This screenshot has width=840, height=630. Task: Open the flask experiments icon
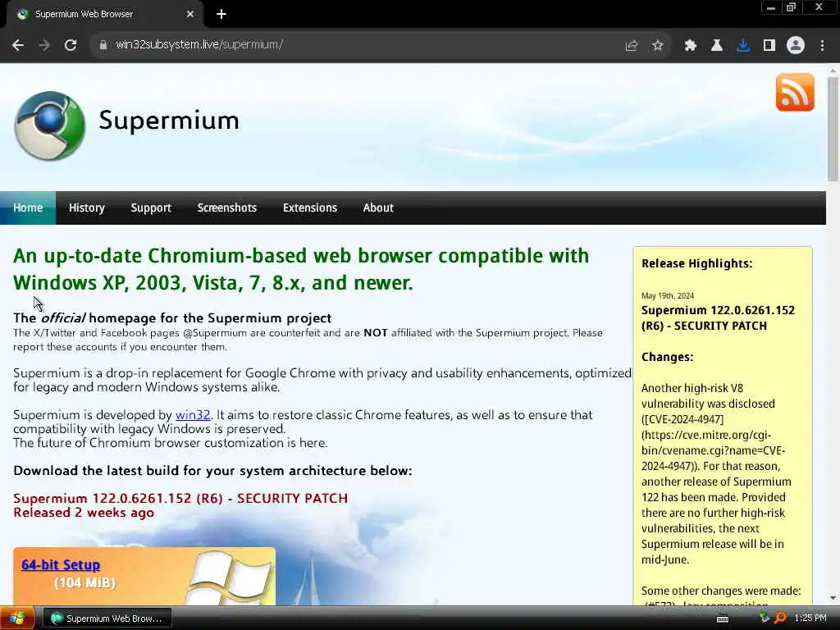click(717, 46)
